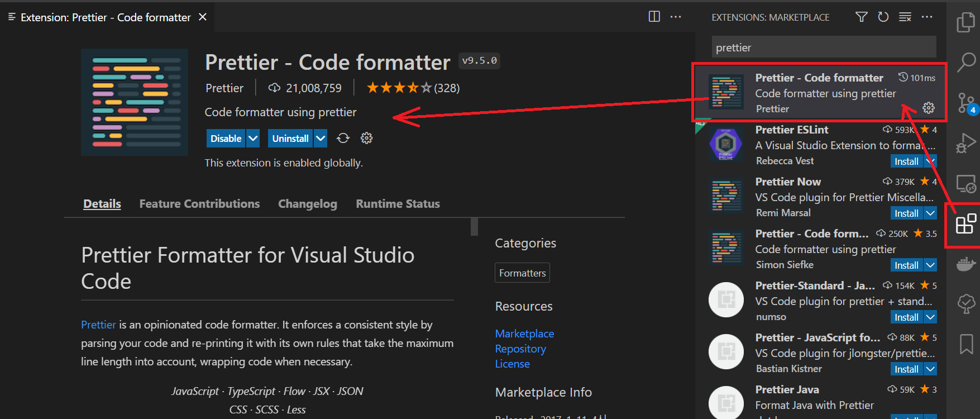This screenshot has width=980, height=419.
Task: Open marketplace Views and More Actions menu
Action: coord(927,17)
